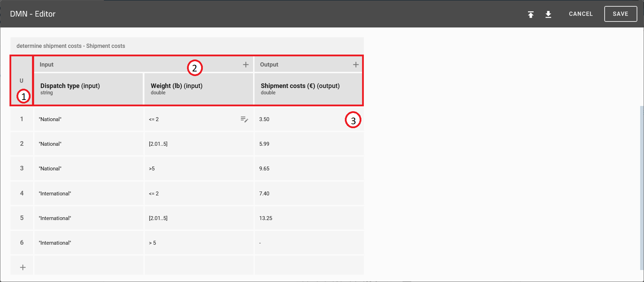Cancel the DMN editing
The height and width of the screenshot is (282, 644).
[581, 14]
